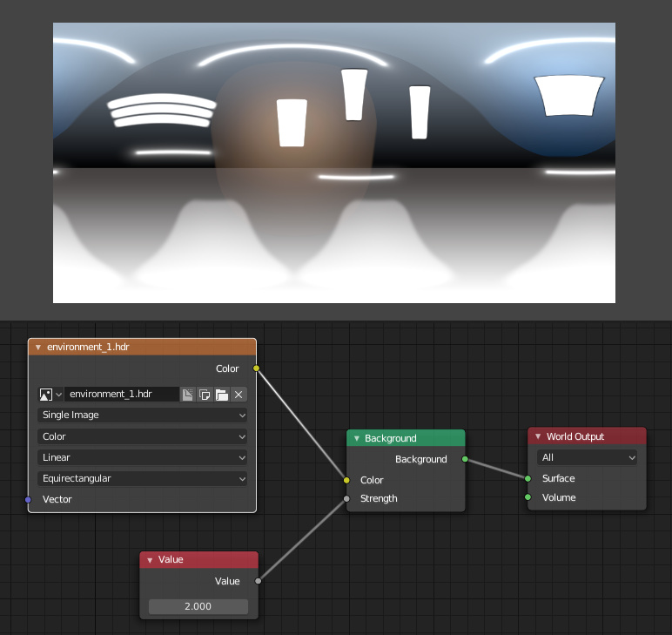
Task: Open the Single Image source dropdown
Action: coord(142,415)
